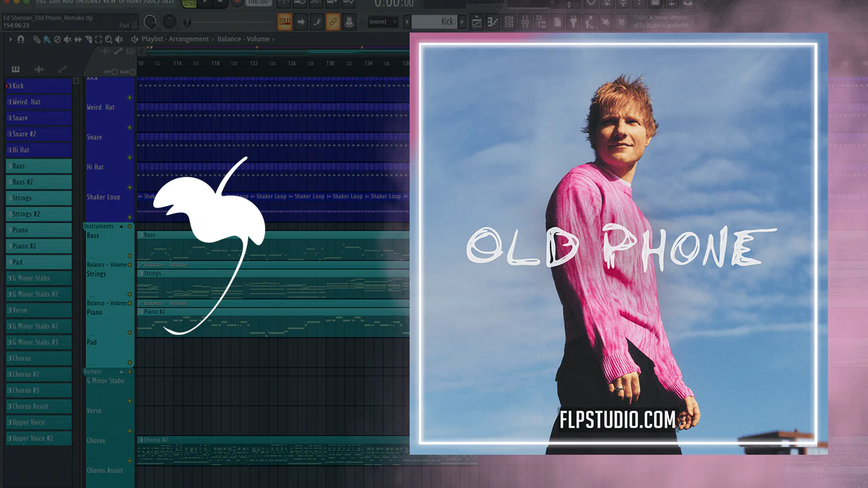The image size is (868, 488).
Task: Mute the Strings playlist track
Action: (x=130, y=295)
